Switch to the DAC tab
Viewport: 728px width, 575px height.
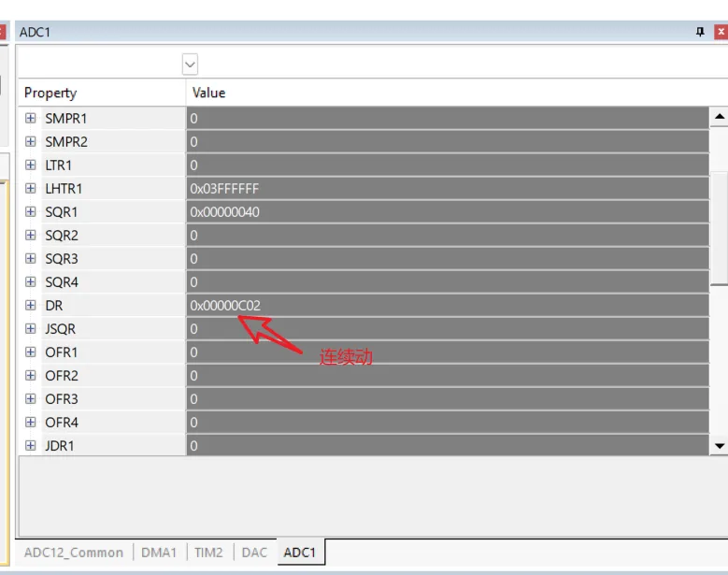[254, 553]
